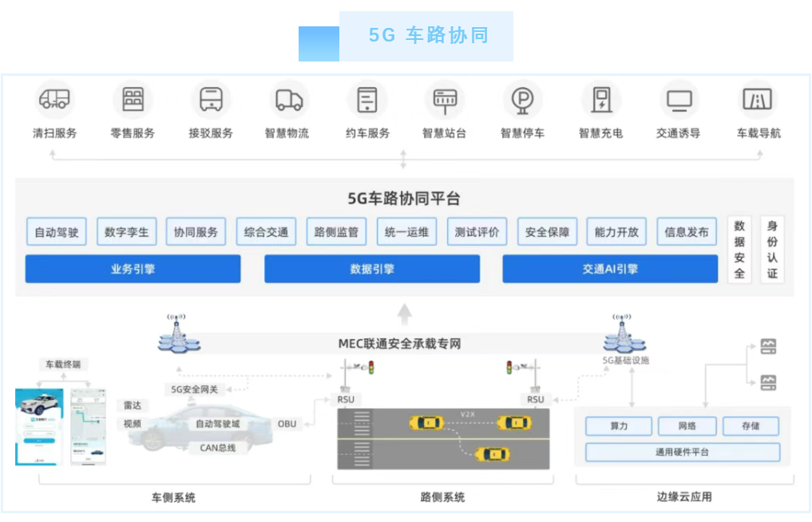Click the blue 业务引擎 bar
The height and width of the screenshot is (522, 812).
click(133, 269)
